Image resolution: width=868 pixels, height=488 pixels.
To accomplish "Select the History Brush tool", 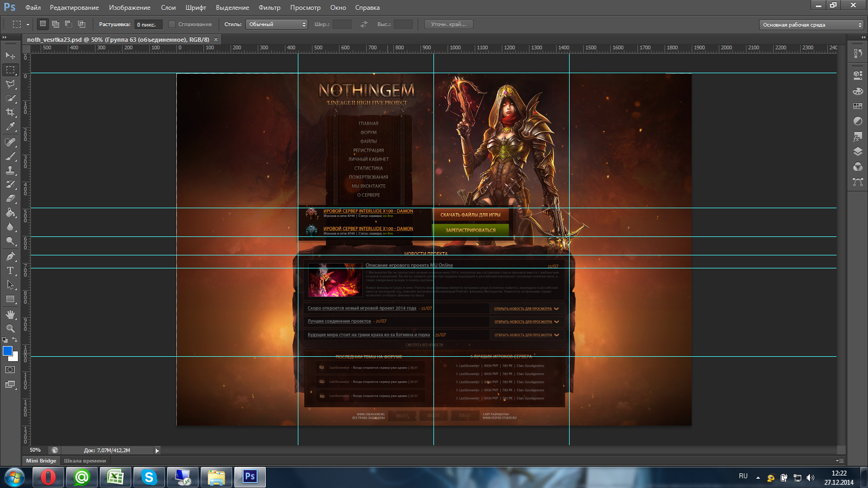I will [10, 184].
